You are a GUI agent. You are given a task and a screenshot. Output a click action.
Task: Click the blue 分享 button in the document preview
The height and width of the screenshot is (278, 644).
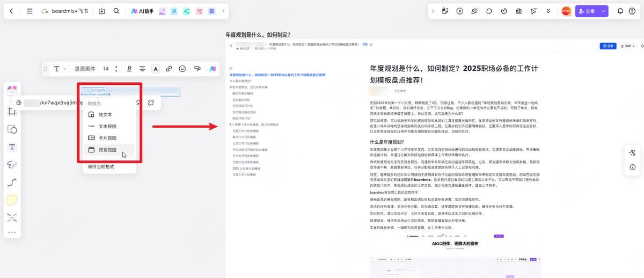tap(608, 46)
